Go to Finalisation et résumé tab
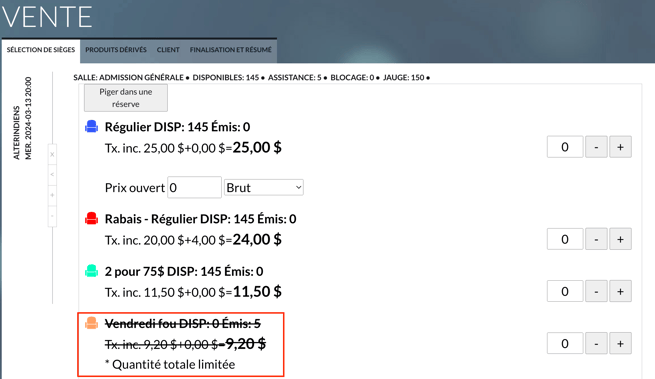 click(231, 50)
